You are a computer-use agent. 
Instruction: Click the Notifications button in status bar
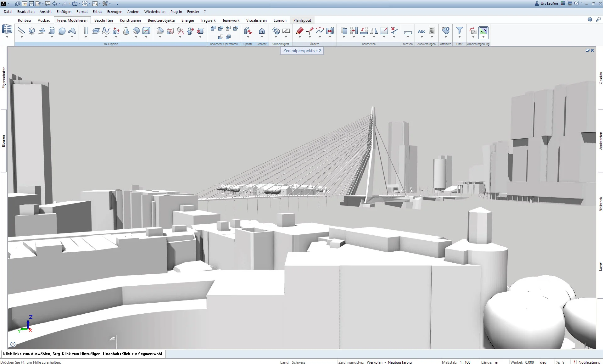click(586, 362)
